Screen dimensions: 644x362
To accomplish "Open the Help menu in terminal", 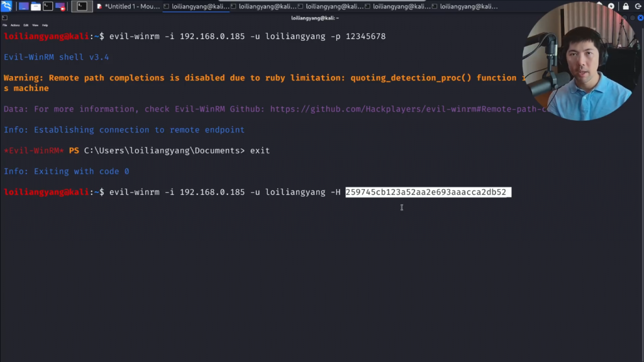I will pos(45,25).
